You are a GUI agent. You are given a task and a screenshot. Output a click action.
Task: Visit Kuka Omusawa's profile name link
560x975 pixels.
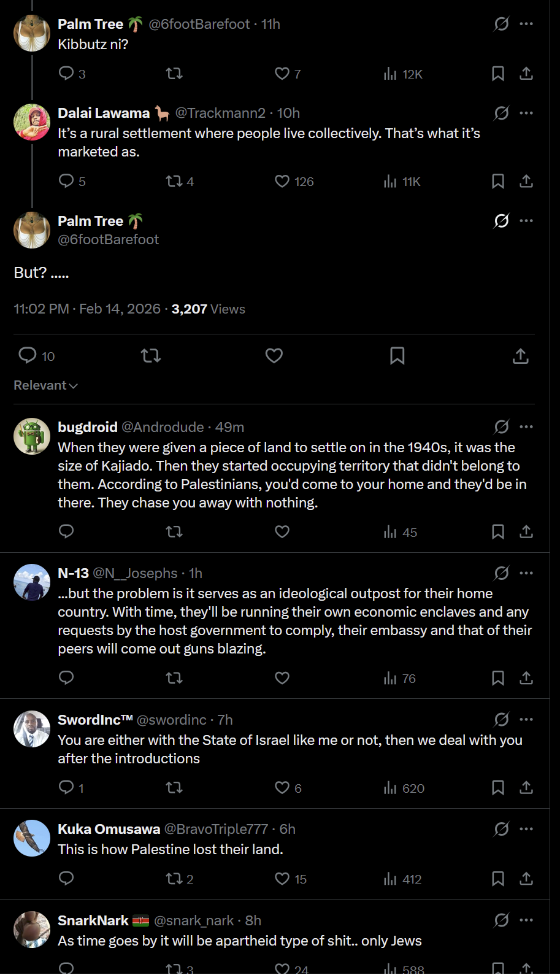(x=109, y=829)
